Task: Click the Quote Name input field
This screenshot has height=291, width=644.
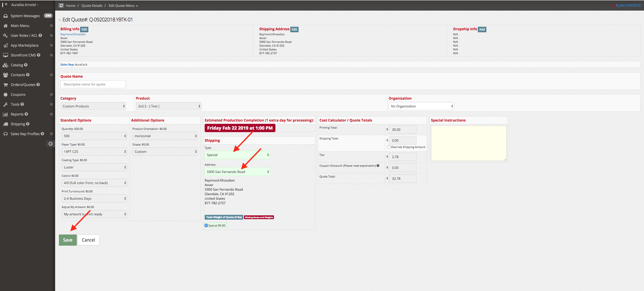Action: tap(93, 84)
